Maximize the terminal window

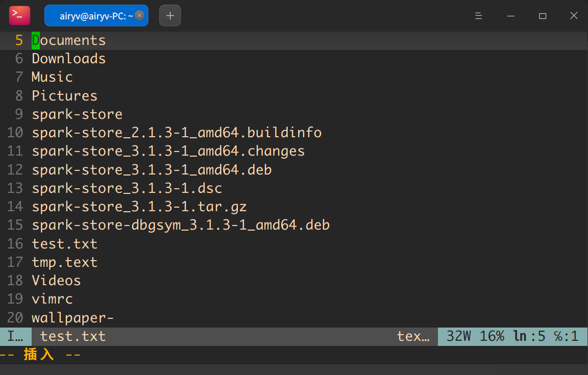point(543,16)
